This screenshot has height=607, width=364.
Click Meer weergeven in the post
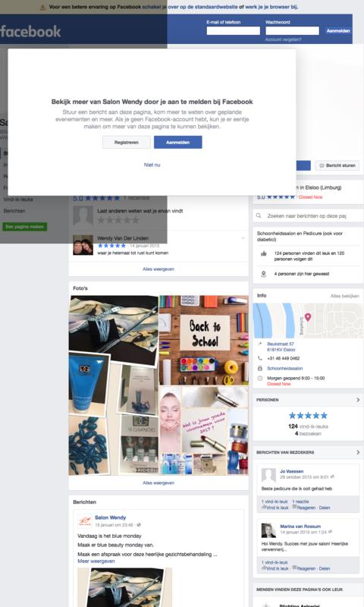(96, 561)
